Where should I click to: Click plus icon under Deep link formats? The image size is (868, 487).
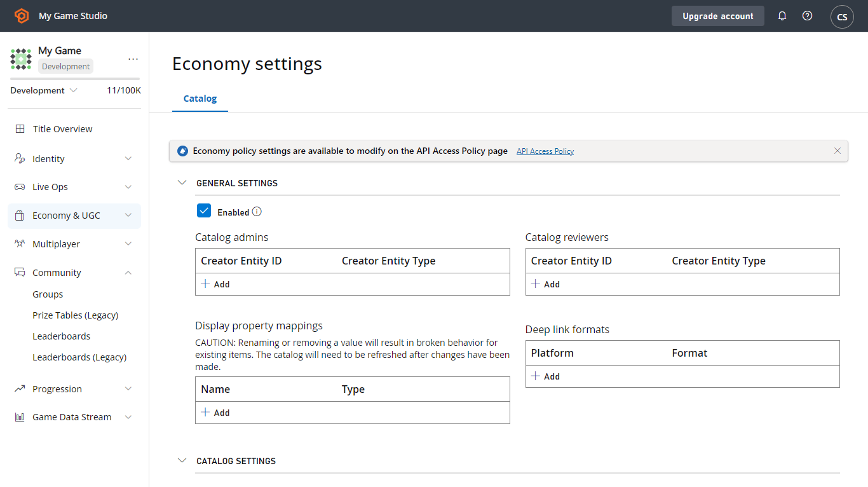536,376
